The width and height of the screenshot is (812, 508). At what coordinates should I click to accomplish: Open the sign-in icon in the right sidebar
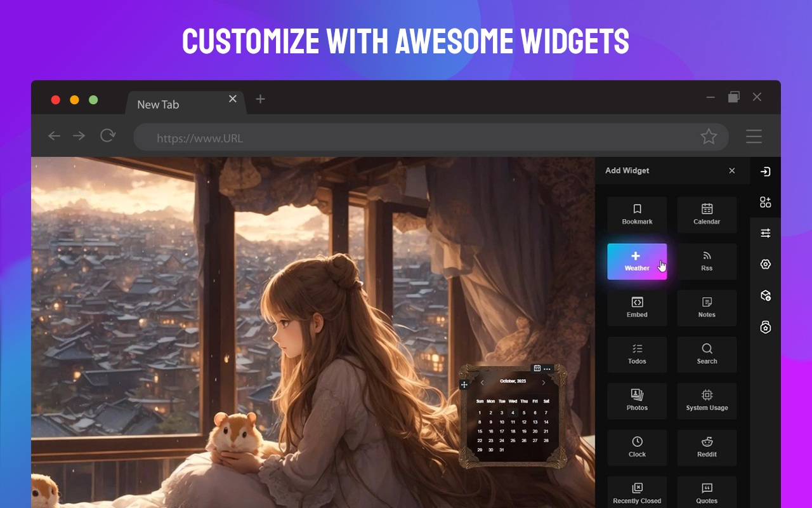[x=765, y=171]
